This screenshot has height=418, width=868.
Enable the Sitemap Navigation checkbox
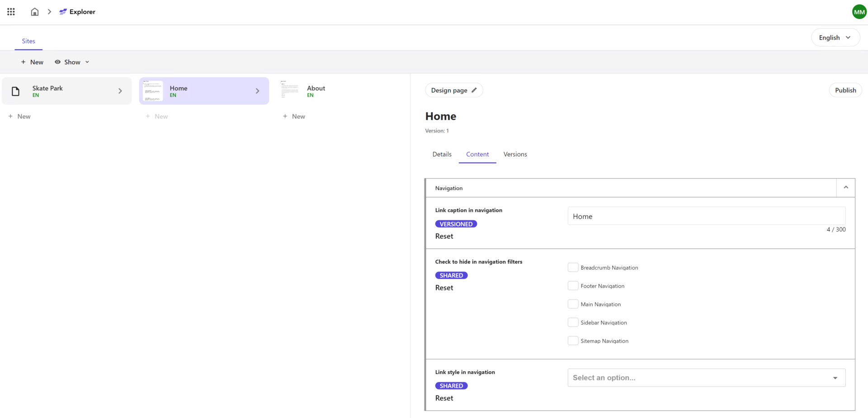pos(573,340)
